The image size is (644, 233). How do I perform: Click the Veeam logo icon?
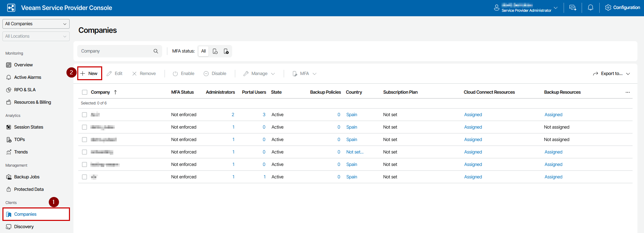[11, 8]
